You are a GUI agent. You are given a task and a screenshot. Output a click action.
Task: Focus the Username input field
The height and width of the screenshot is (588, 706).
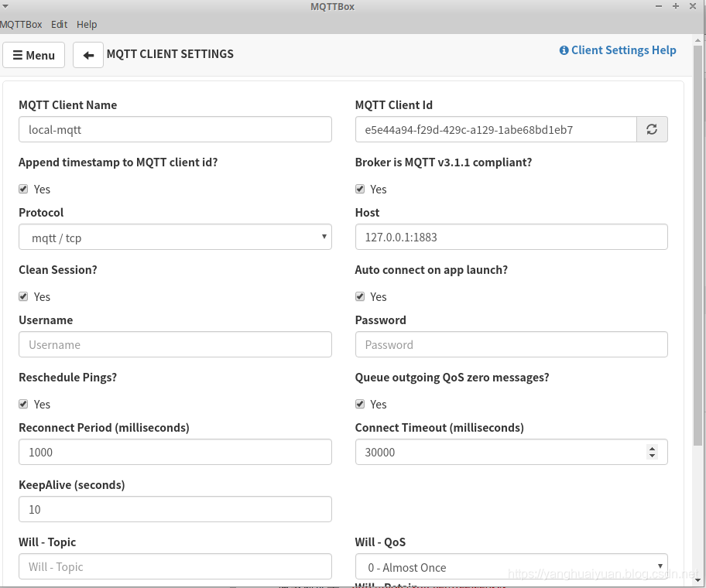click(x=175, y=344)
